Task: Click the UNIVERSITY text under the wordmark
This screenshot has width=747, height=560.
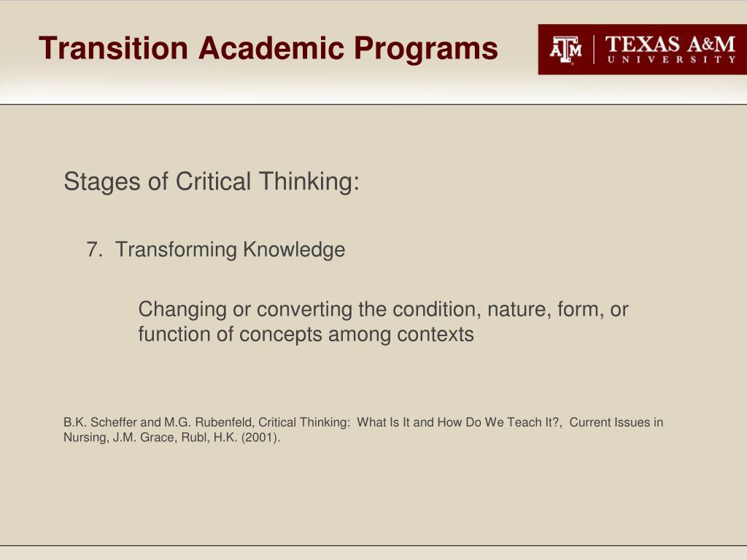Action: [671, 60]
